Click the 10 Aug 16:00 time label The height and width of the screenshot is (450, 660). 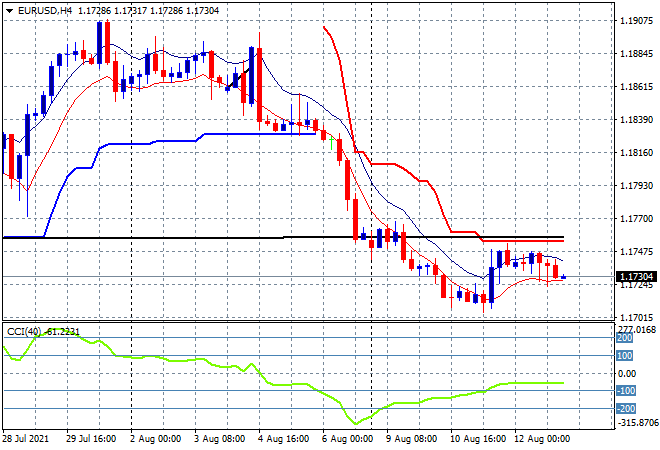[478, 439]
